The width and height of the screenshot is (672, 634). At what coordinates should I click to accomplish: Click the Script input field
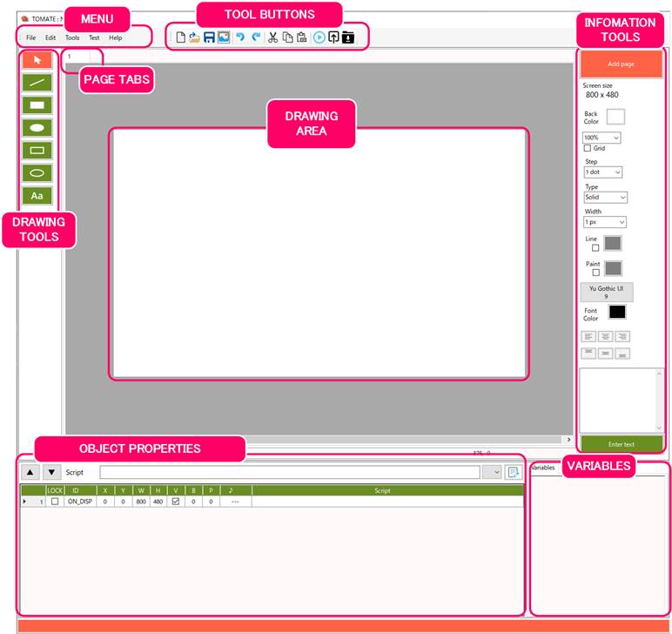pyautogui.click(x=290, y=472)
